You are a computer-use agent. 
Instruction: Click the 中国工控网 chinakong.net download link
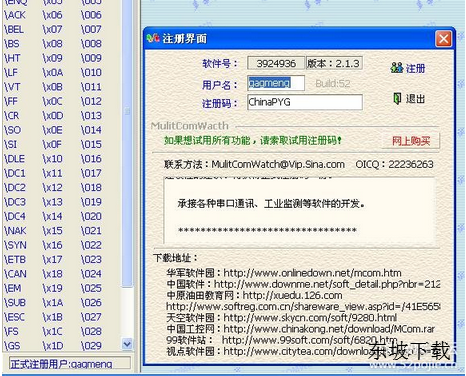pos(301,329)
